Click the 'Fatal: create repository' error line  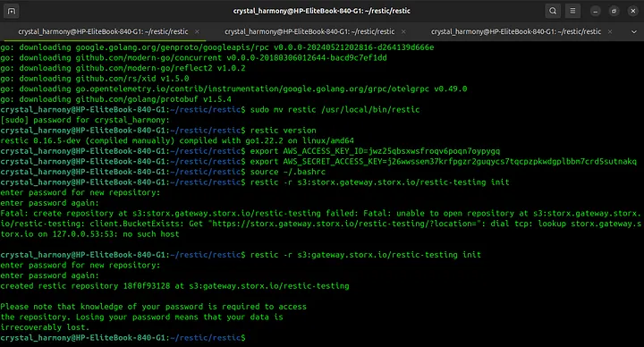[320, 214]
